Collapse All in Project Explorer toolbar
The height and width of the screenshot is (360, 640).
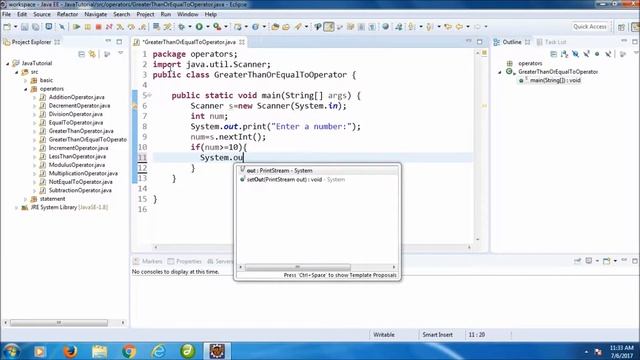[82, 54]
